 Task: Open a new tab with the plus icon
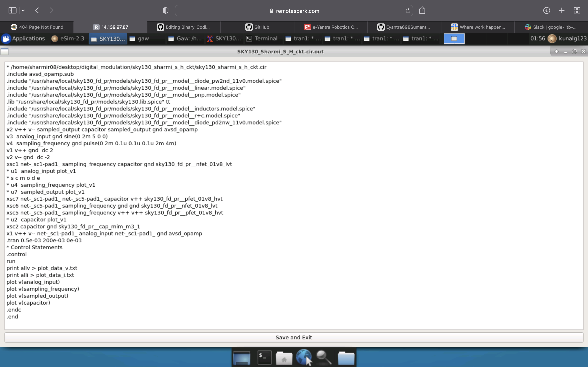click(x=562, y=10)
